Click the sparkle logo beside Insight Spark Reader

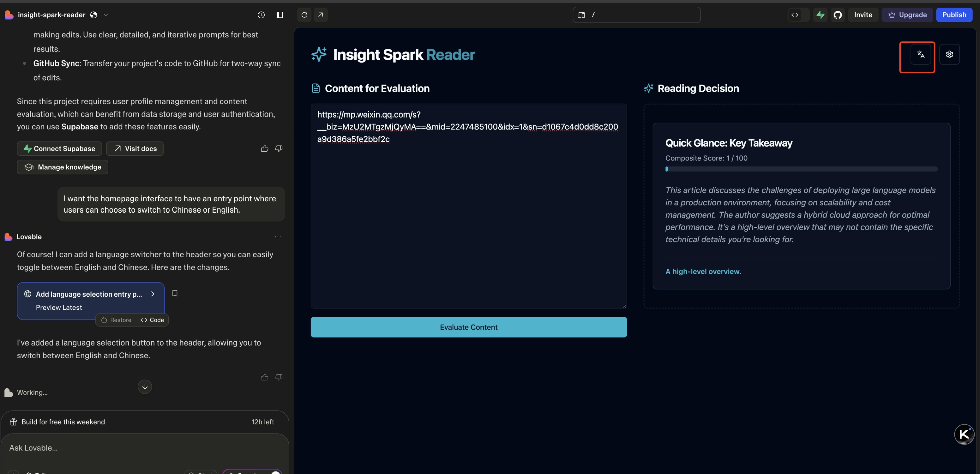point(319,54)
